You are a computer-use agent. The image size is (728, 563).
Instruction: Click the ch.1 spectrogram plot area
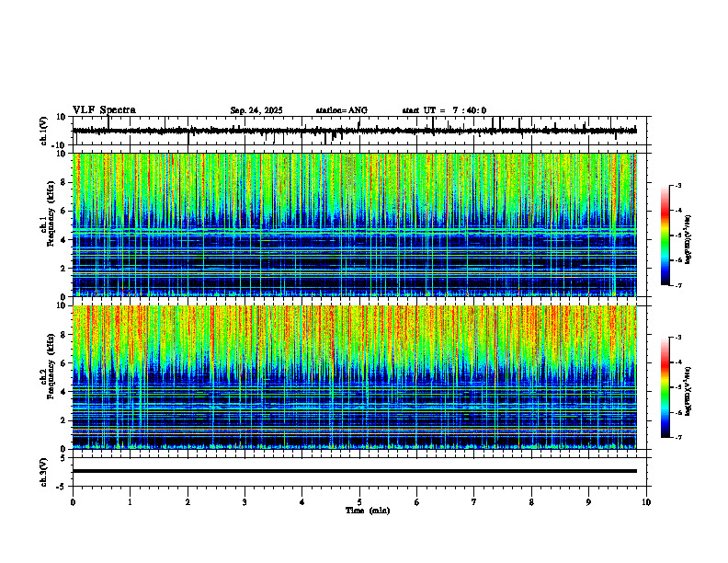[354, 224]
